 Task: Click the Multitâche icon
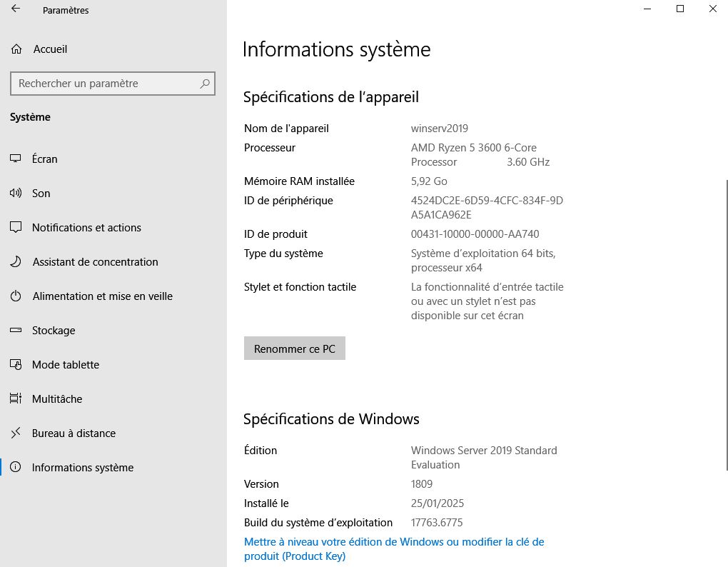tap(16, 399)
